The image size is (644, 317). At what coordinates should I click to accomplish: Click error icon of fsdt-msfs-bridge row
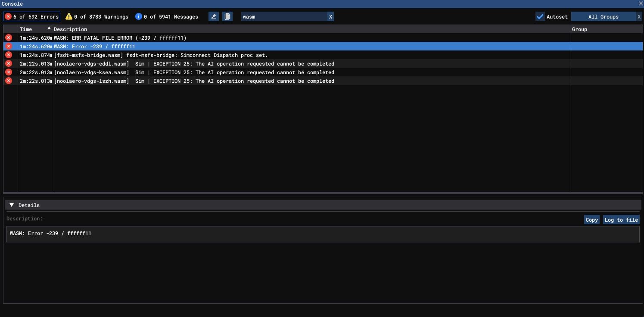point(8,55)
